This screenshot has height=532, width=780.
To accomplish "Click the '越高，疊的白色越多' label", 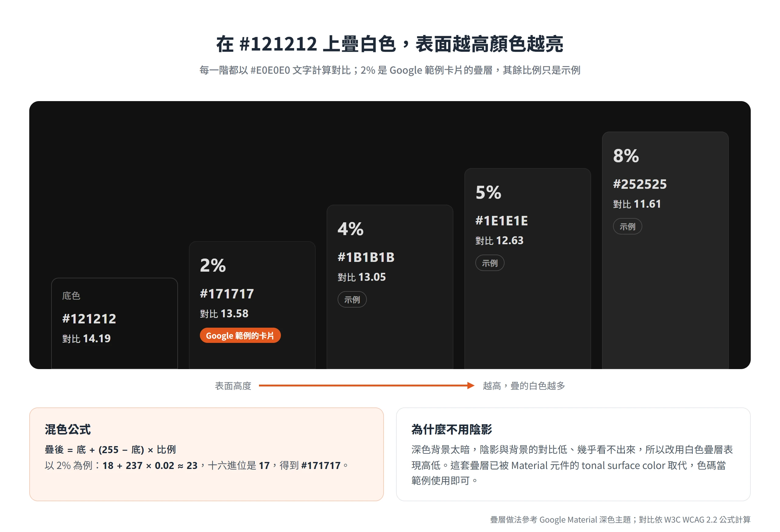I will tap(524, 386).
